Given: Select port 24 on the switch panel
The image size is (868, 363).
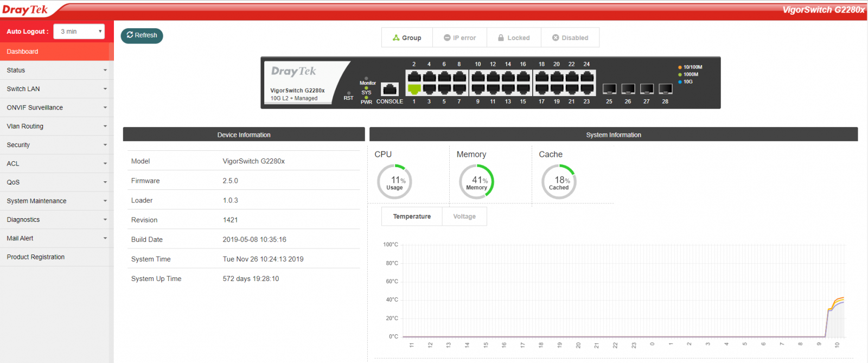Looking at the screenshot, I should point(587,76).
